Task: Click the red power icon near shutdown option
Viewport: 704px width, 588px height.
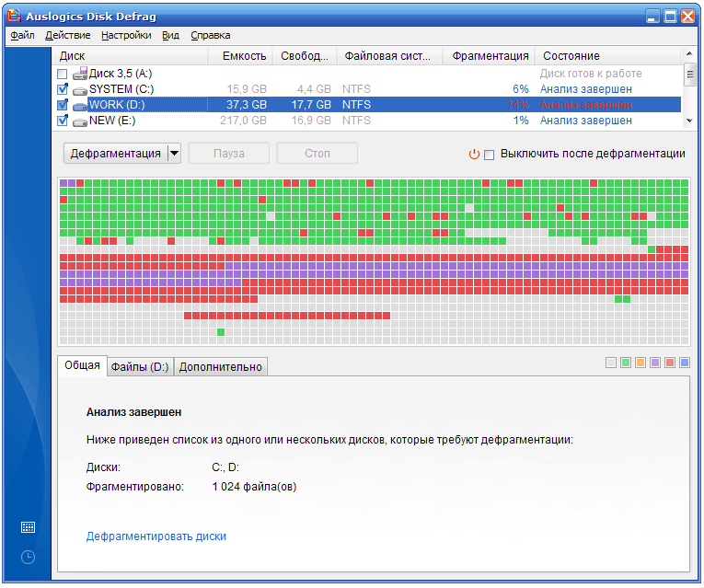Action: click(474, 155)
